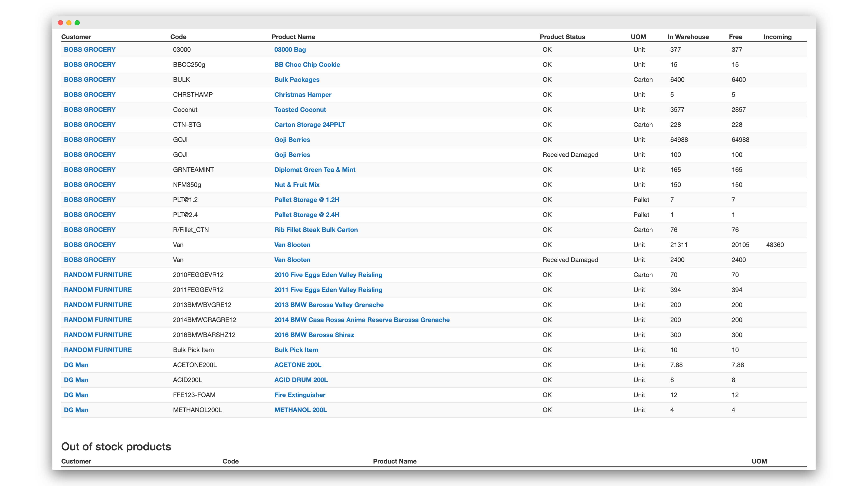Open the METHANOL 200L product link
Viewport: 868px width, 486px height.
(x=300, y=410)
